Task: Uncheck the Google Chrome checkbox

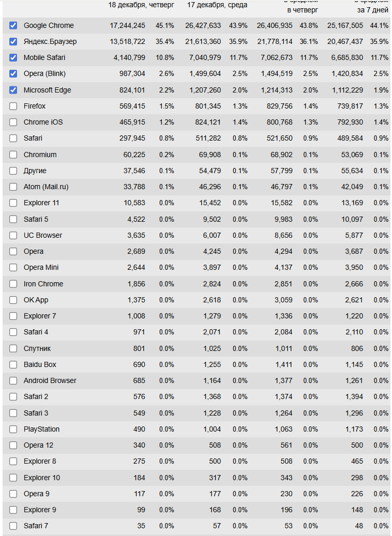Action: click(x=13, y=25)
